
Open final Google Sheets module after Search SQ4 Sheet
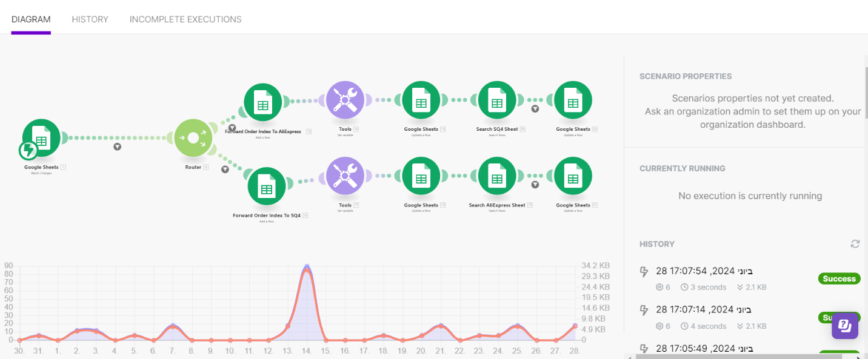[573, 100]
